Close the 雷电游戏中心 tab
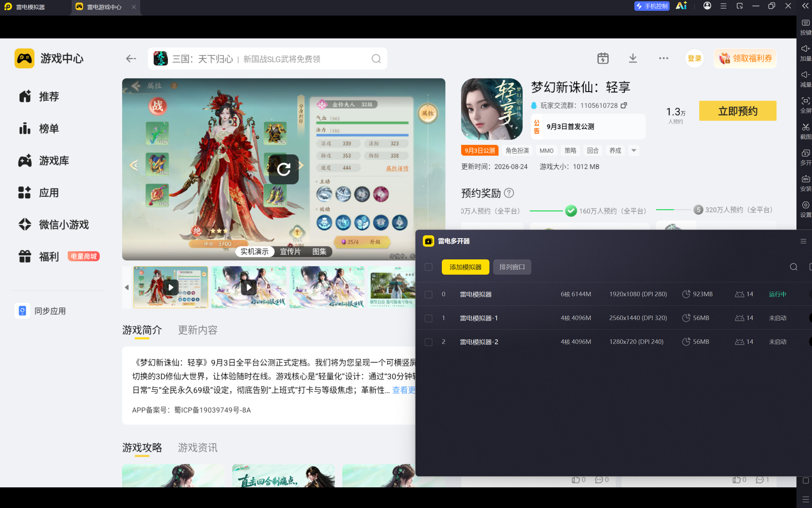The image size is (812, 508). [134, 7]
